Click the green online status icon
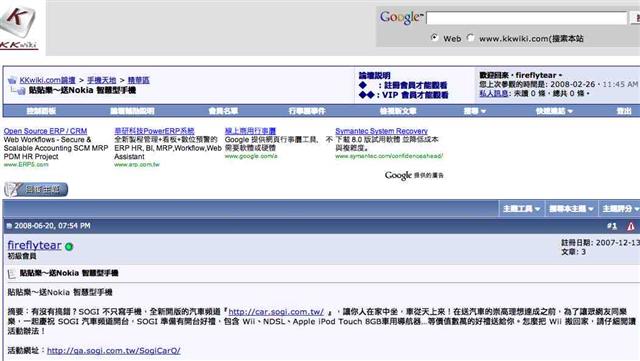 tap(69, 246)
